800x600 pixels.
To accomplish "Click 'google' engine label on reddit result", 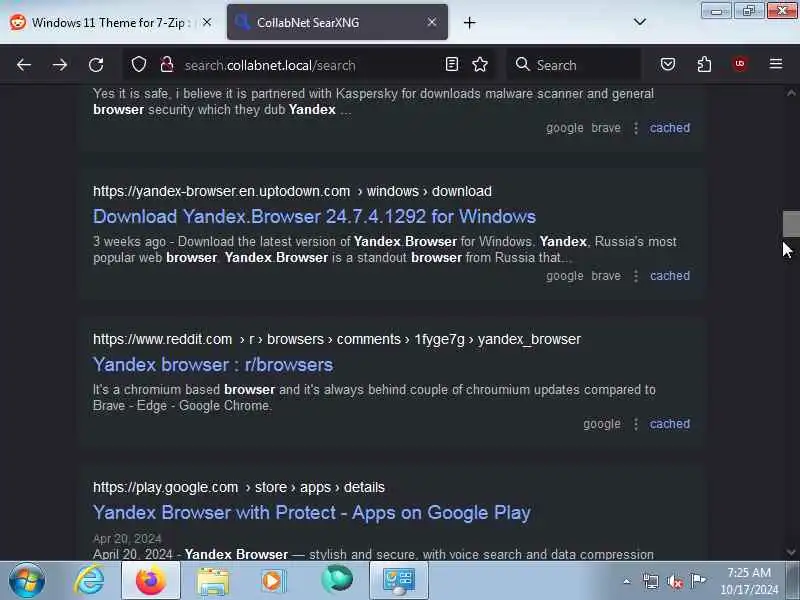I will coord(602,424).
